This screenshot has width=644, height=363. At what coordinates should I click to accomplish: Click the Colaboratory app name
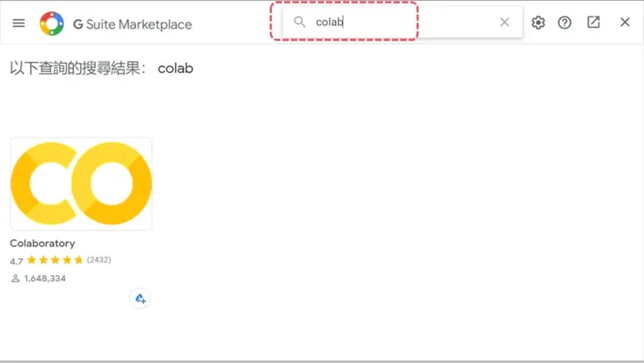pos(43,244)
